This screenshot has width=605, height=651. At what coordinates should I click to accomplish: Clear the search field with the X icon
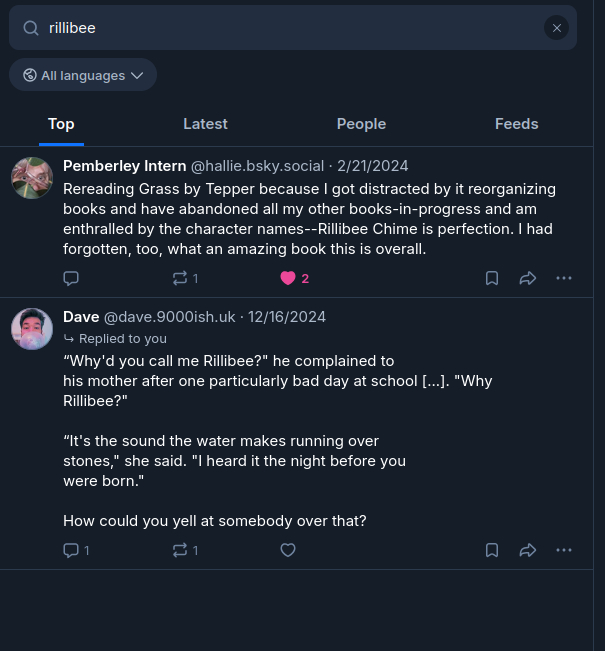[x=557, y=28]
